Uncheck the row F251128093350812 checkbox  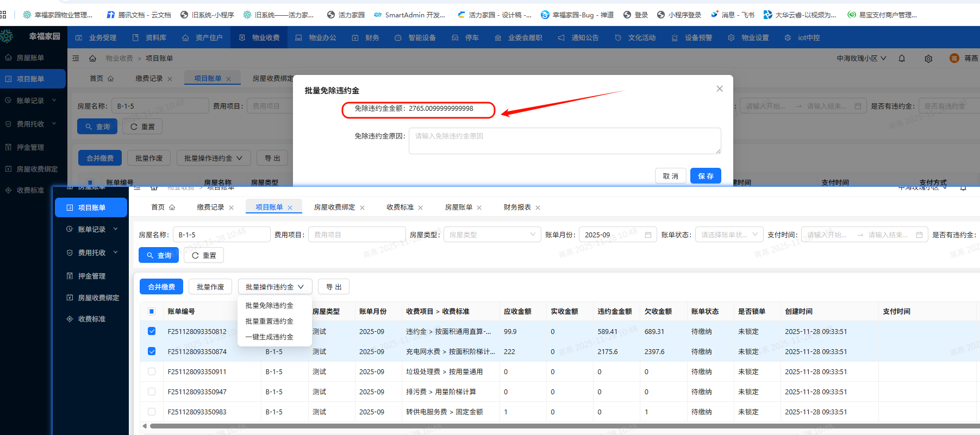click(152, 331)
